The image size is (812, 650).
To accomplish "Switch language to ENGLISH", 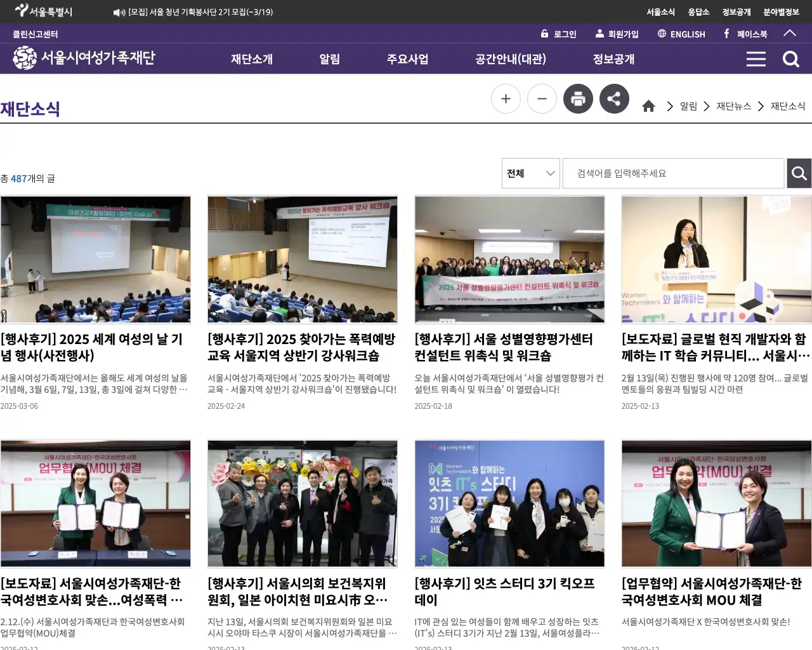I will click(681, 34).
